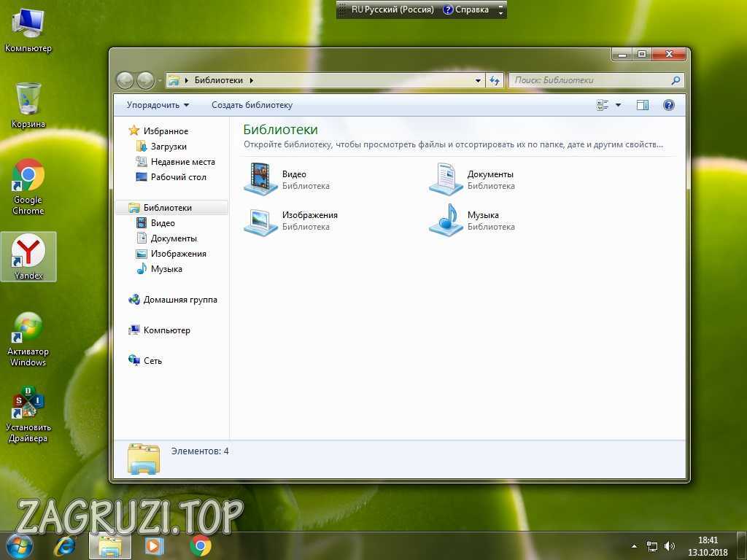Screen dimensions: 747x560
Task: Select the Корзина recycle bin icon
Action: pyautogui.click(x=28, y=105)
